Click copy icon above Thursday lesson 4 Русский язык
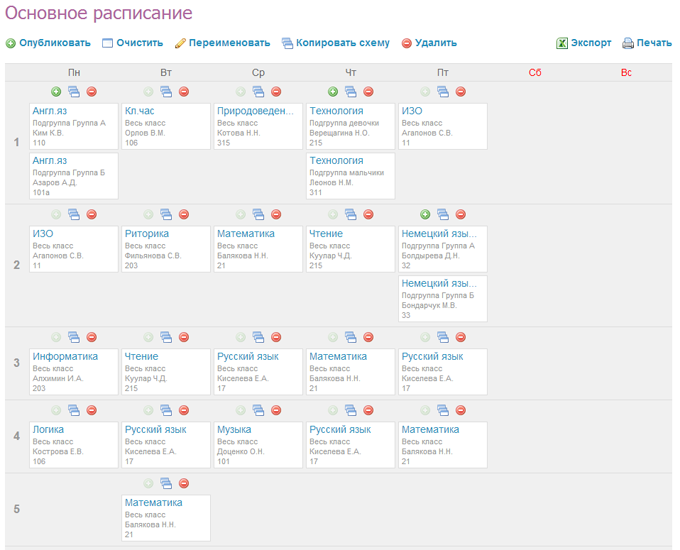Screen dimensions: 680x550 pyautogui.click(x=350, y=411)
